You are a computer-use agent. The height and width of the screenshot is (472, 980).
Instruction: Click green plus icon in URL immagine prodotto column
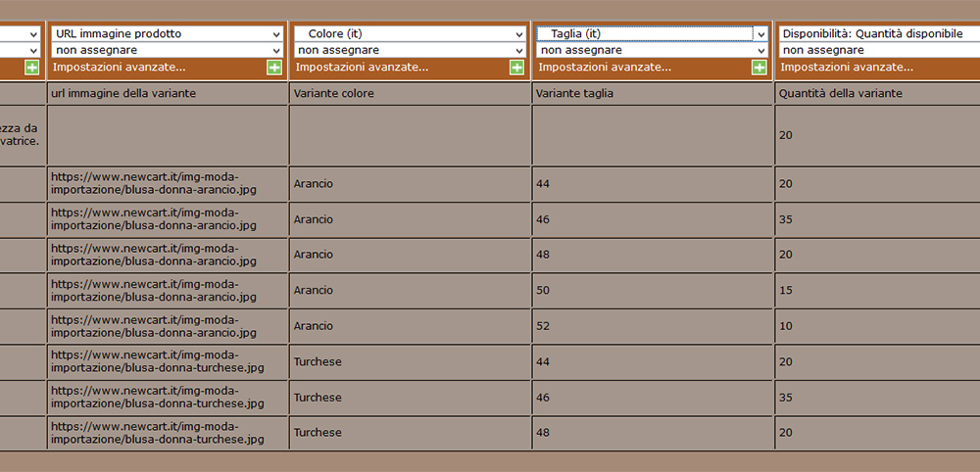tap(274, 68)
